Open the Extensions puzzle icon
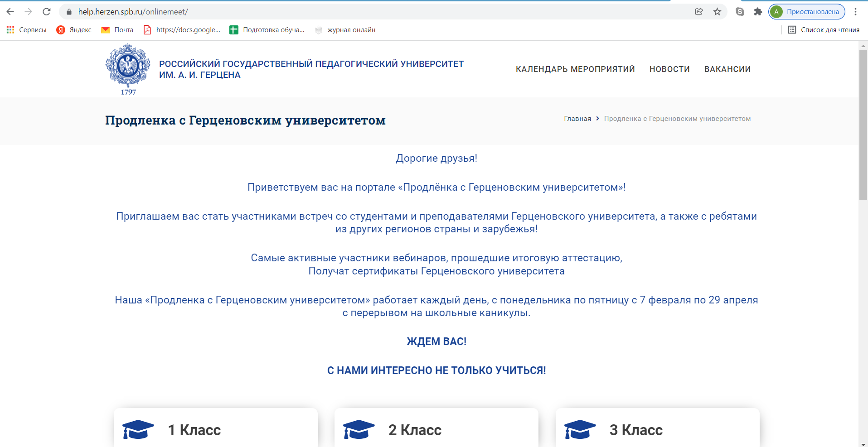 coord(758,12)
